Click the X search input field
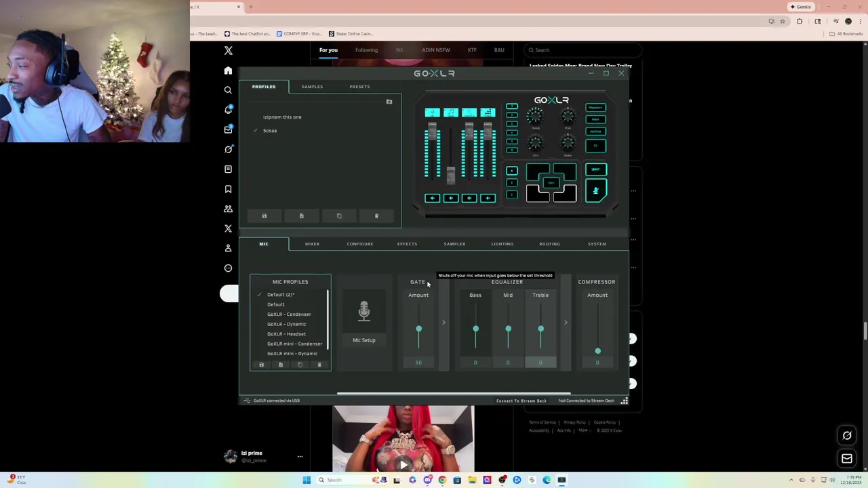This screenshot has height=488, width=868. pyautogui.click(x=583, y=50)
